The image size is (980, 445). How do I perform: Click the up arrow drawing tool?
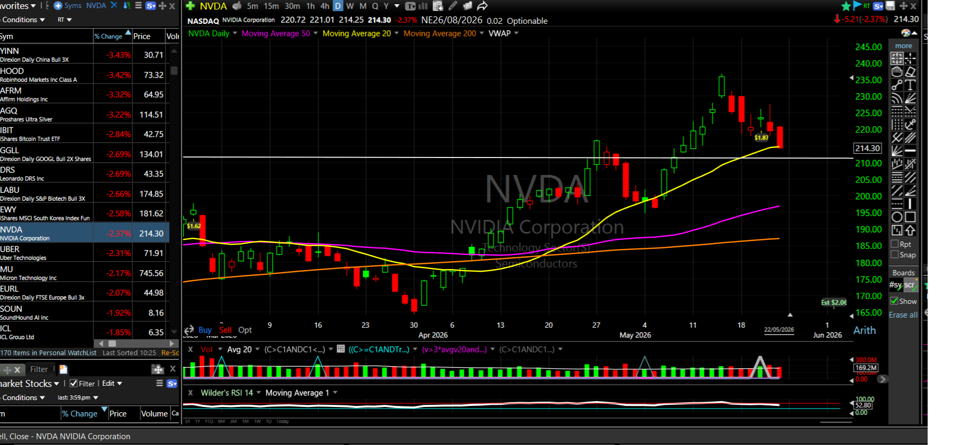pyautogui.click(x=910, y=230)
